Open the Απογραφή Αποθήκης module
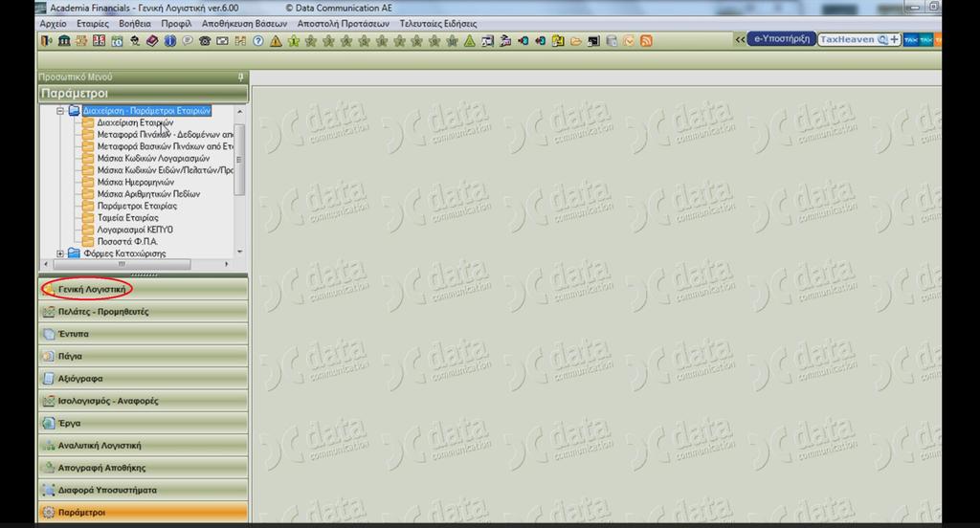980x528 pixels. coord(144,468)
